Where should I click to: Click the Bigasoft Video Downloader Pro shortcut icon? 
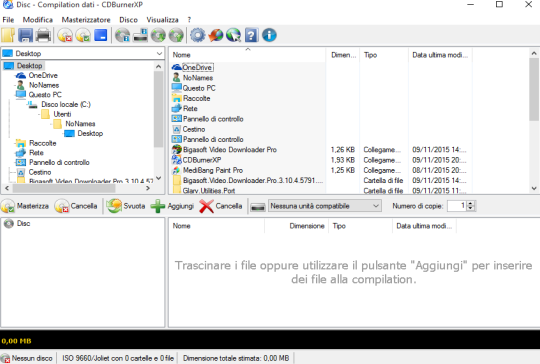(177, 149)
